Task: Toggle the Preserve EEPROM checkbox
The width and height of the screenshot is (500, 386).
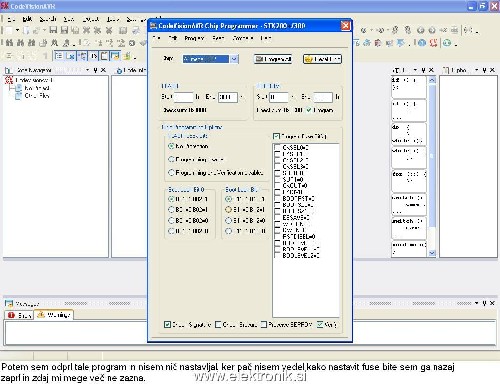Action: (264, 324)
